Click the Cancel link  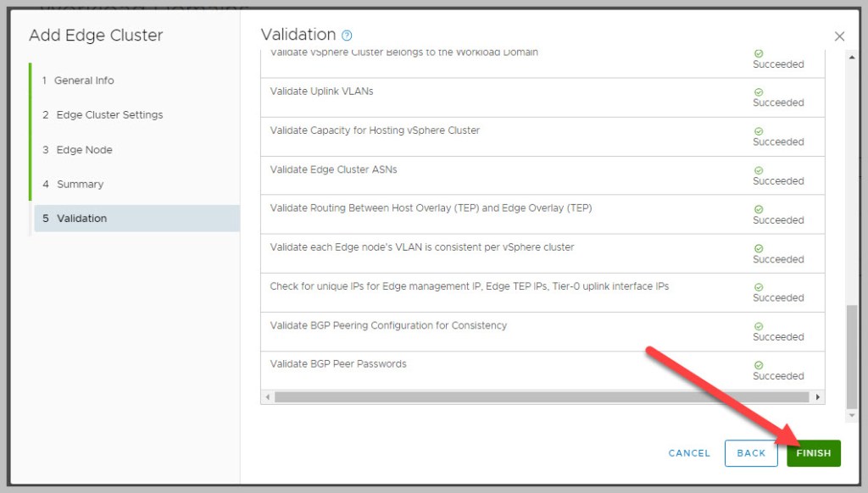(689, 453)
